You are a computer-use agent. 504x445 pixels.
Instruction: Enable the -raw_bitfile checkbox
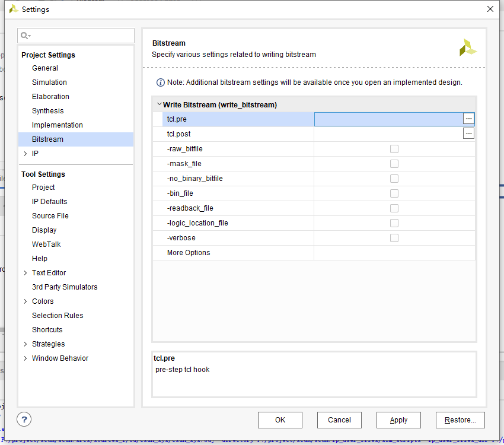(x=394, y=149)
